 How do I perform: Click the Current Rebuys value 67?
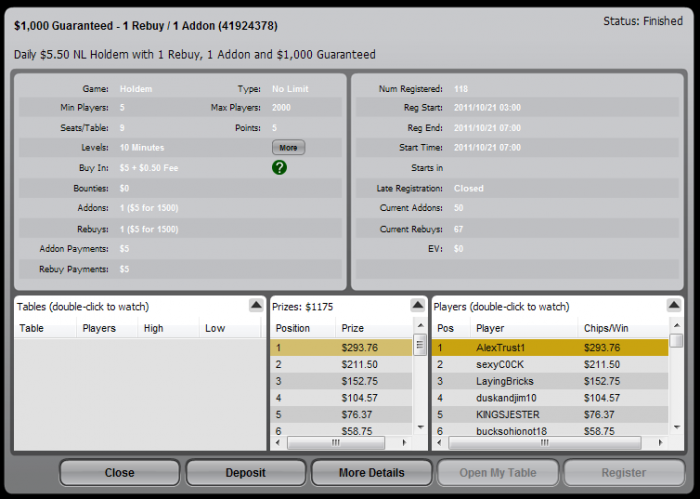tap(458, 229)
